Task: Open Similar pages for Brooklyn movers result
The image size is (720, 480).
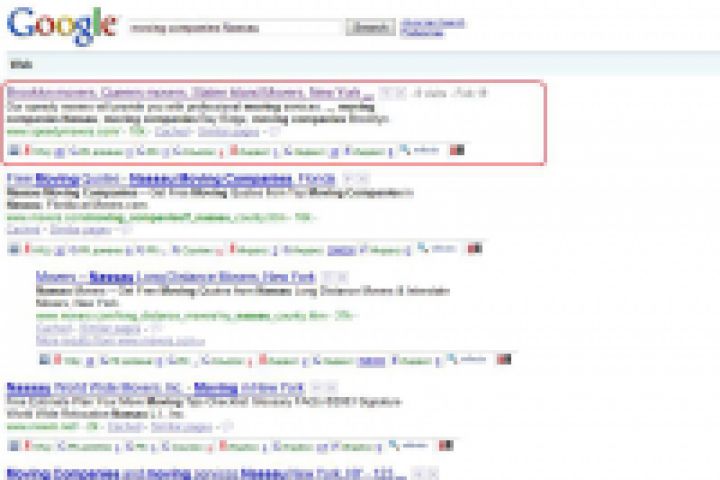Action: pos(228,132)
